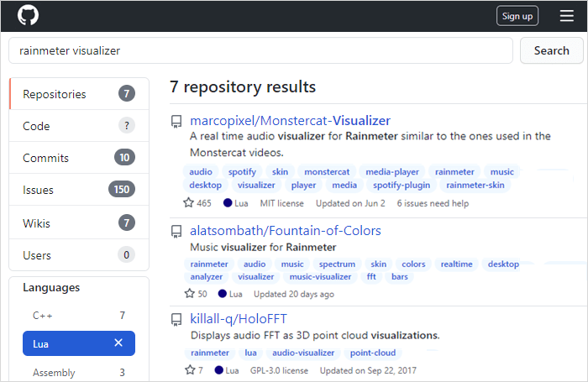Viewport: 588px width, 382px height.
Task: Click the '6 issues need help' link
Action: [433, 203]
